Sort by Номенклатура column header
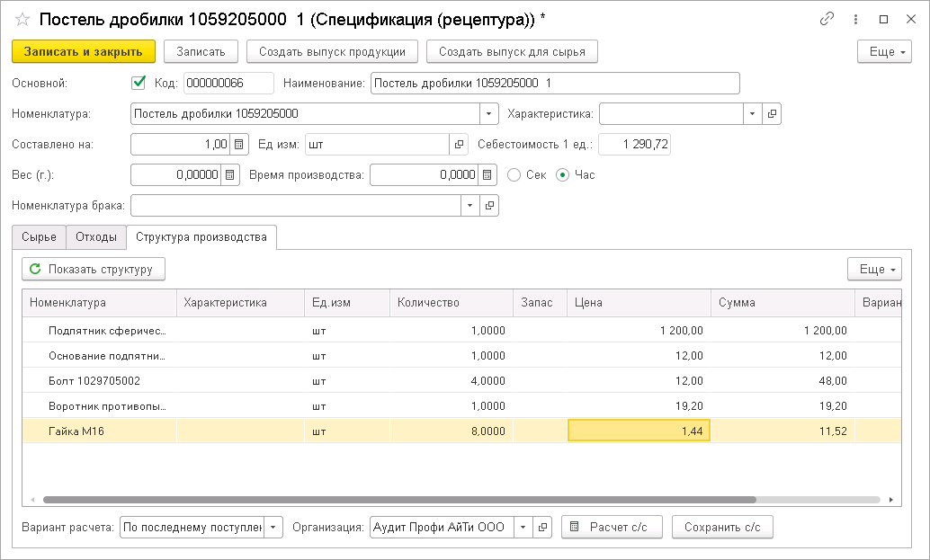 point(100,302)
